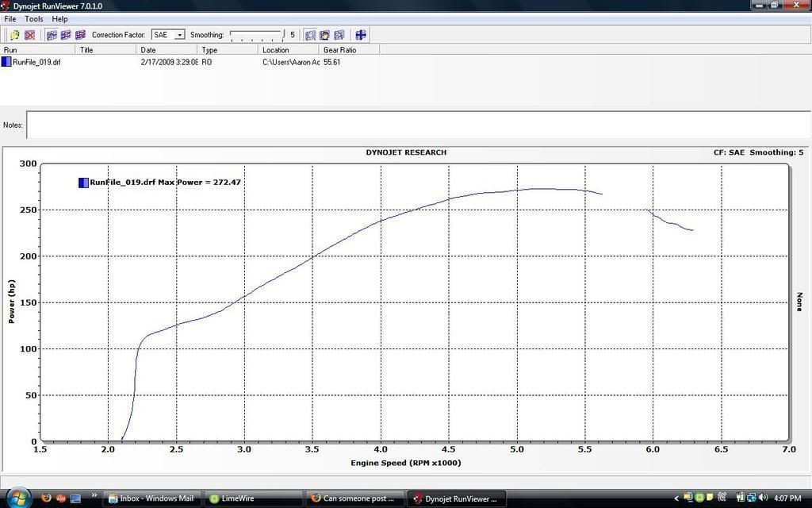Screen dimensions: 812x508
Task: Click the graph-with-face icon near the toolbar's right
Action: pyautogui.click(x=324, y=34)
